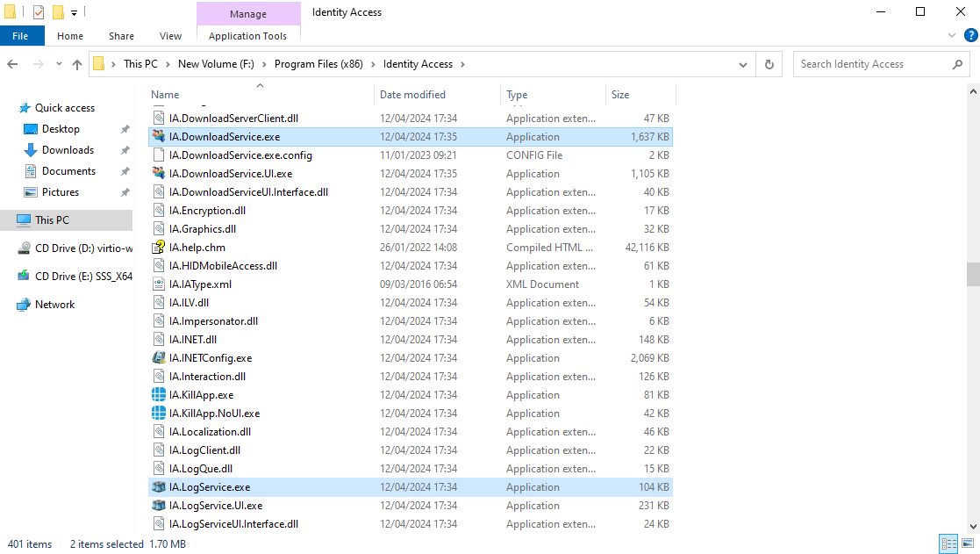Expand breadcrumb chevron after Identity Access
Image resolution: width=980 pixels, height=554 pixels.
tap(462, 64)
